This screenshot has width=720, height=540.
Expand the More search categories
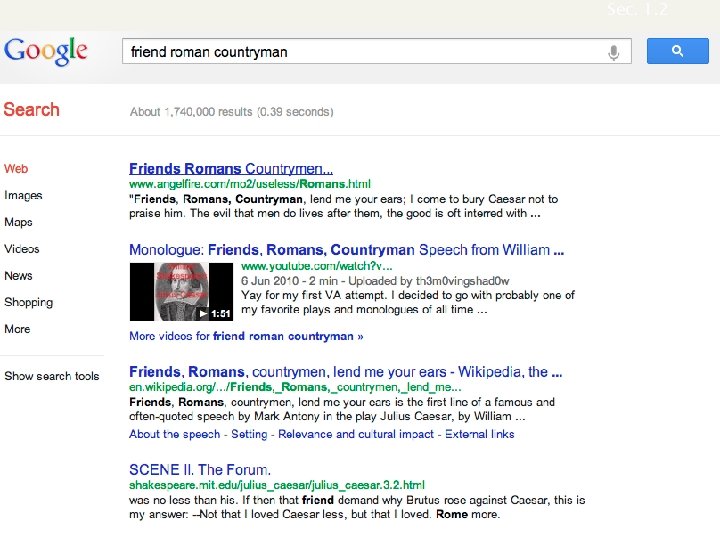click(17, 329)
